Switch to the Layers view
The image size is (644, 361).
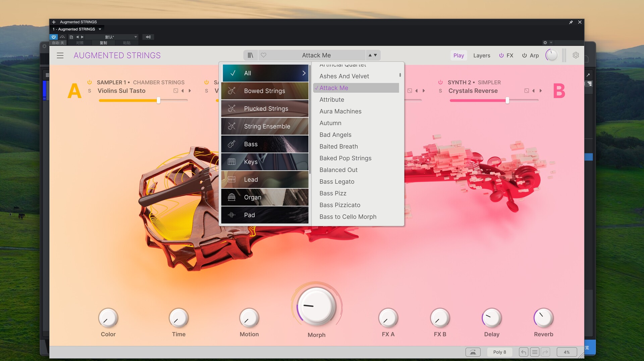[482, 55]
